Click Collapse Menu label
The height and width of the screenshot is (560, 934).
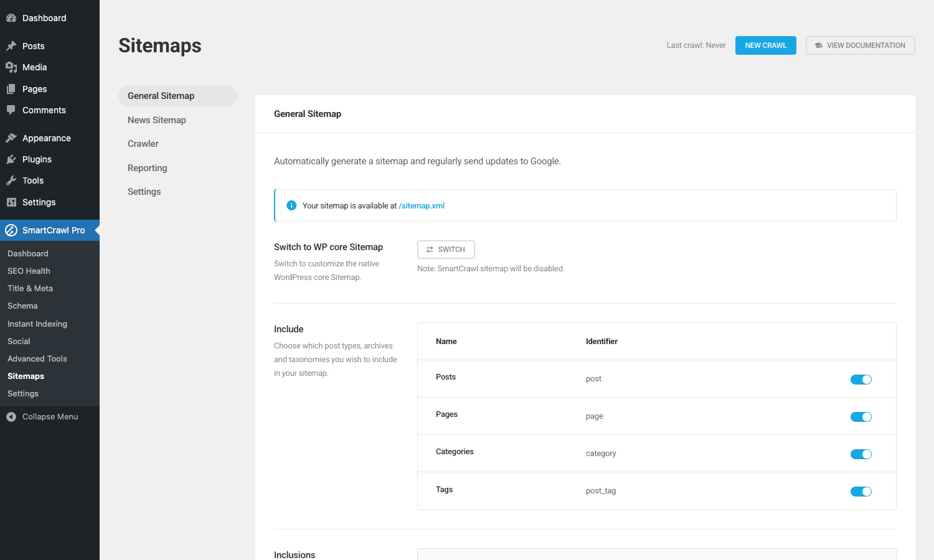pyautogui.click(x=50, y=417)
